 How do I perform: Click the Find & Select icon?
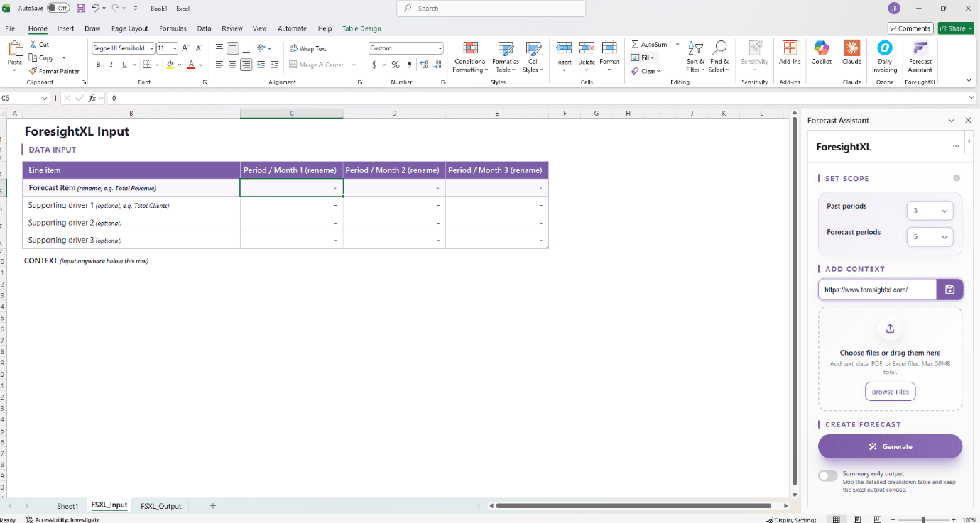tap(719, 48)
